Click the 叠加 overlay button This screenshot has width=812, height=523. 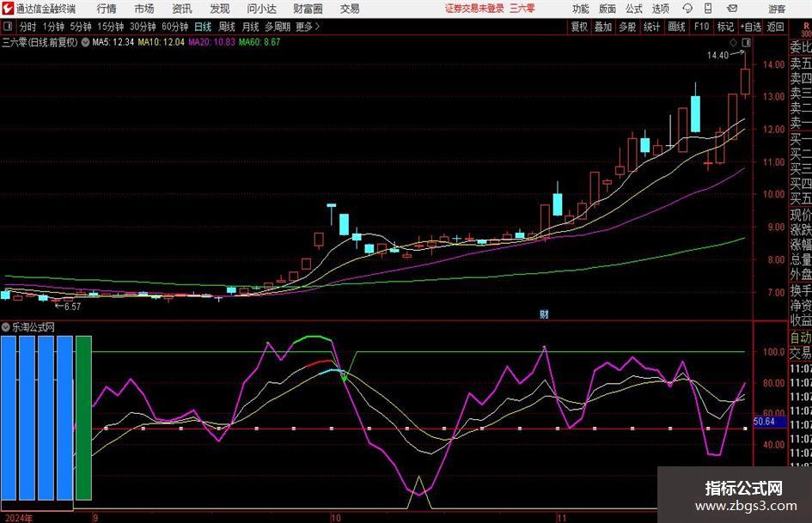tap(603, 27)
